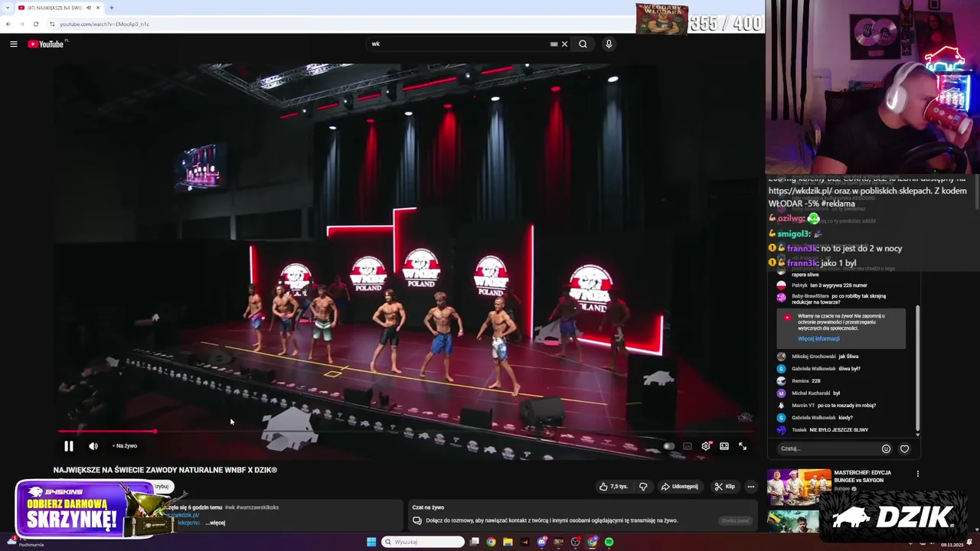Submit search with magnifier button
This screenshot has height=551, width=980.
(583, 44)
